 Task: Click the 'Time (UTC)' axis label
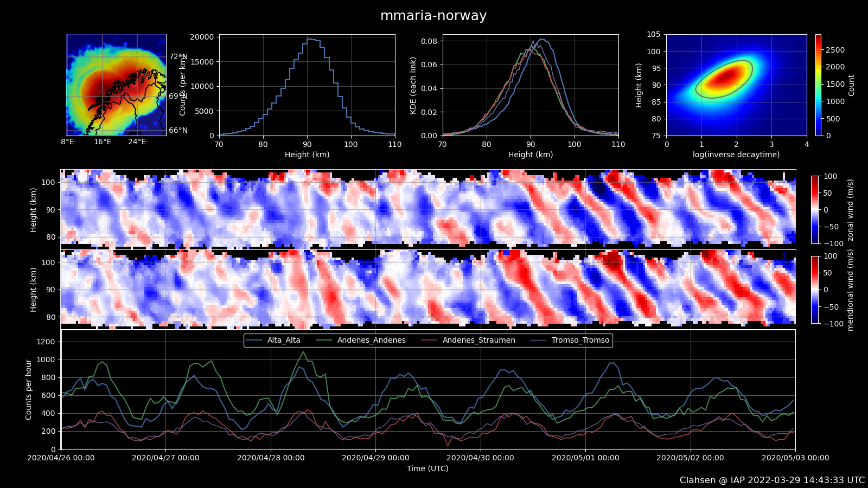pos(428,468)
